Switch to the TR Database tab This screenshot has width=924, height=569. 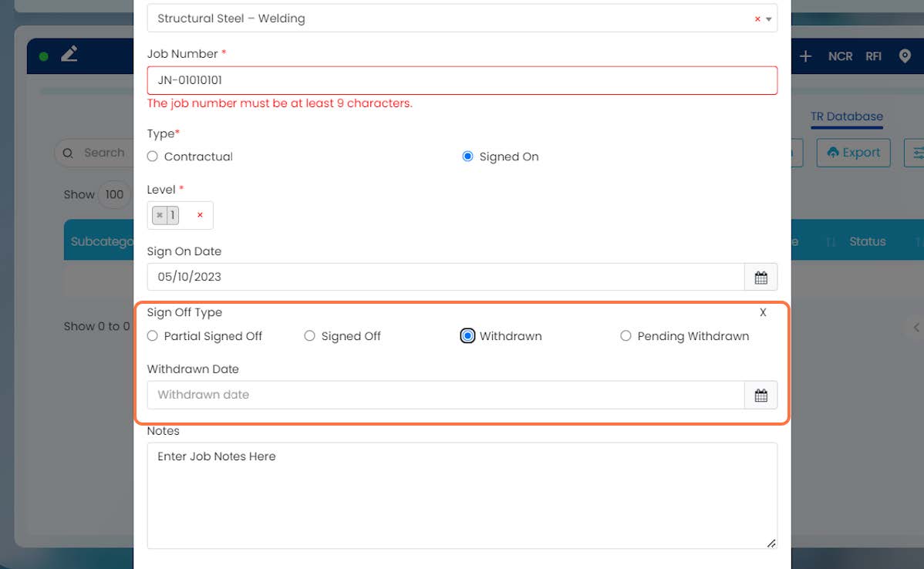click(x=846, y=116)
